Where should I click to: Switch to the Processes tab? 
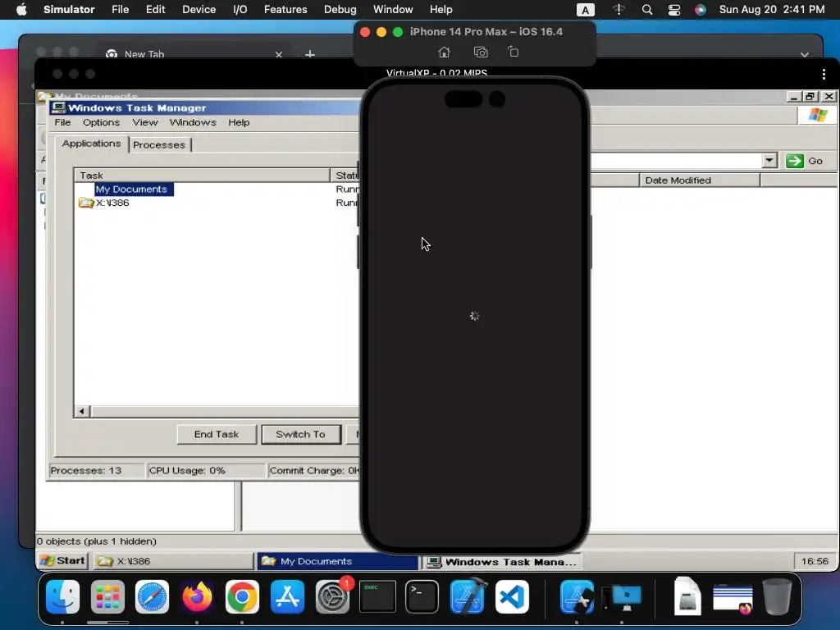pos(159,144)
